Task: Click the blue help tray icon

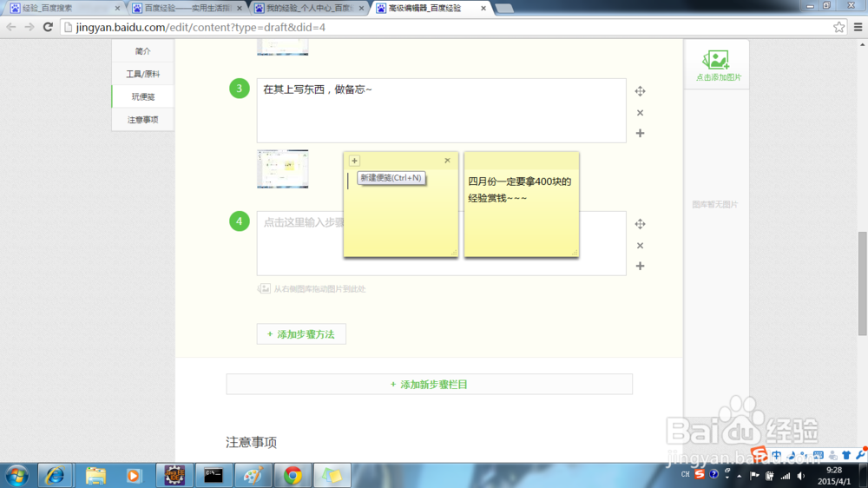Action: point(713,474)
